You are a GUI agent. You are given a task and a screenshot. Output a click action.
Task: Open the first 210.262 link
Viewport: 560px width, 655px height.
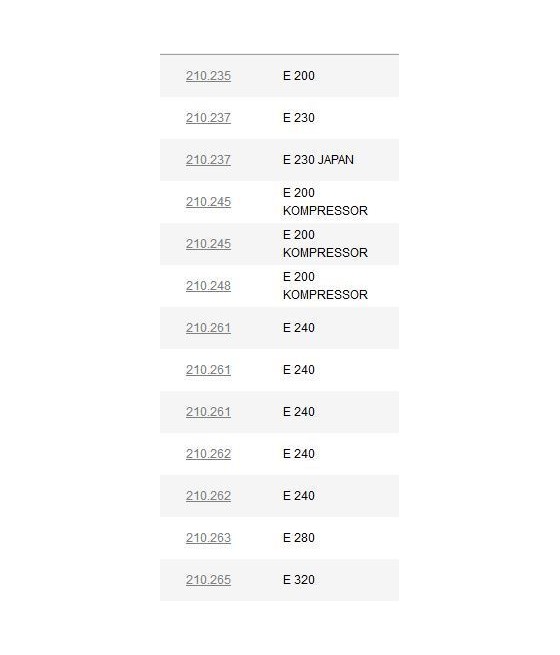pyautogui.click(x=208, y=454)
